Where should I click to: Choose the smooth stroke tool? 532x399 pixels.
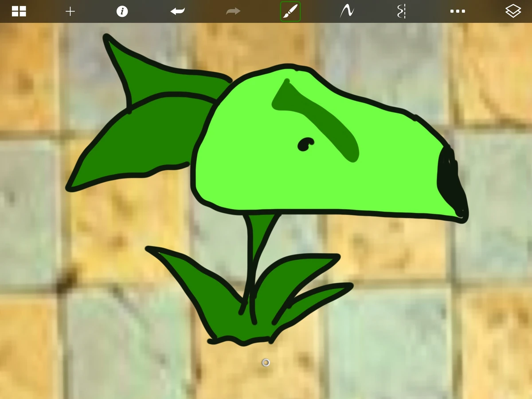tap(346, 11)
